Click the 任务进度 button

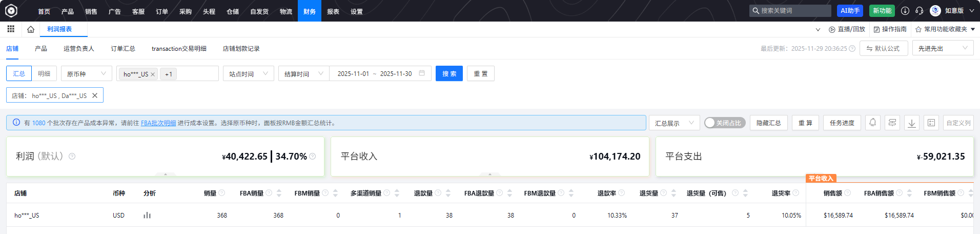(842, 123)
